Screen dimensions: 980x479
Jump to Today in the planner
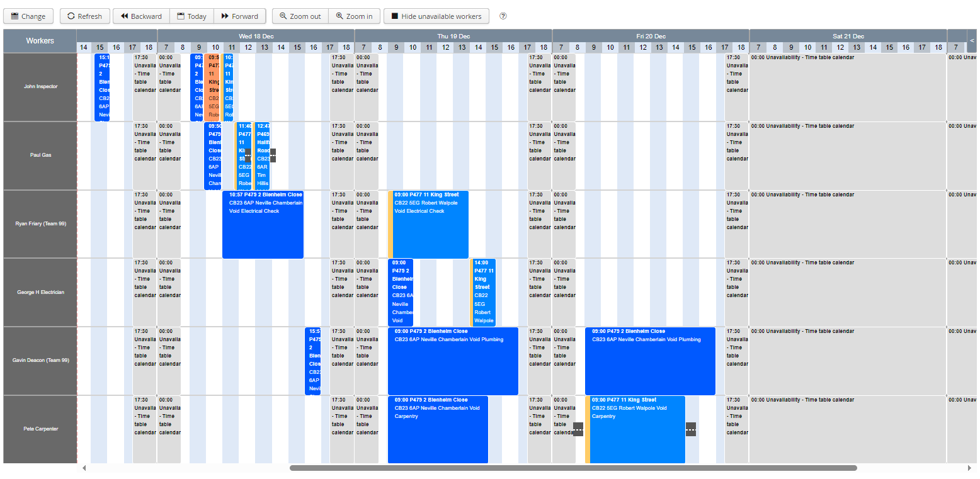[x=192, y=16]
